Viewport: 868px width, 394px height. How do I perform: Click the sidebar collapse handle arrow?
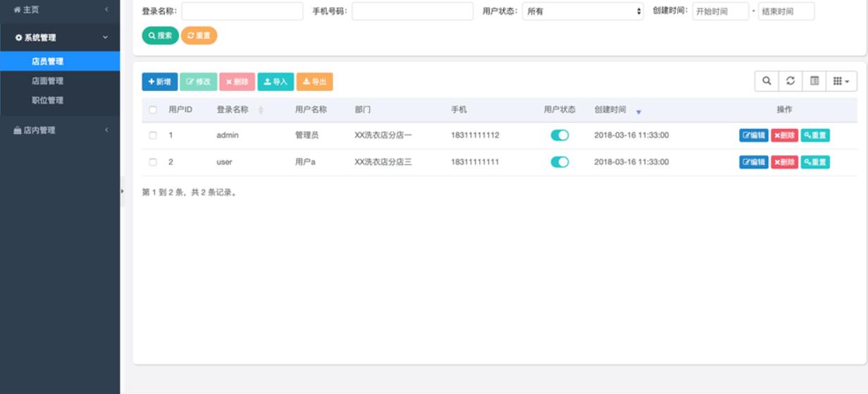click(122, 191)
